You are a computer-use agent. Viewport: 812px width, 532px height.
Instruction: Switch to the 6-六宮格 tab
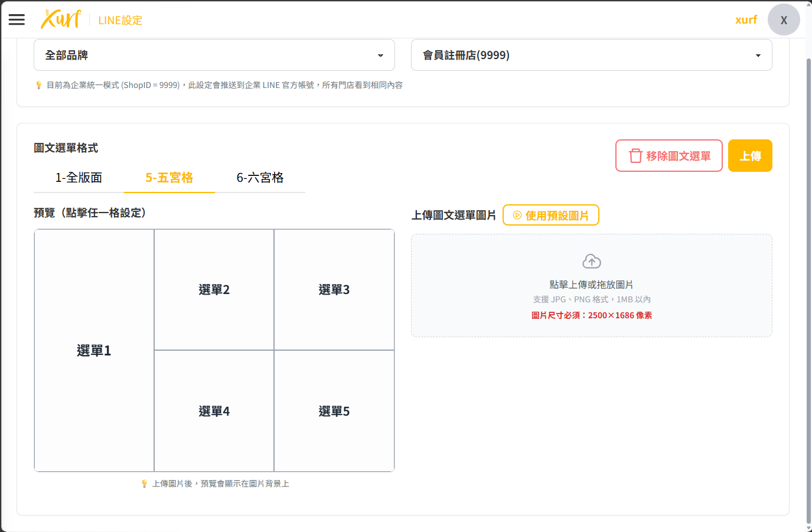(x=260, y=178)
